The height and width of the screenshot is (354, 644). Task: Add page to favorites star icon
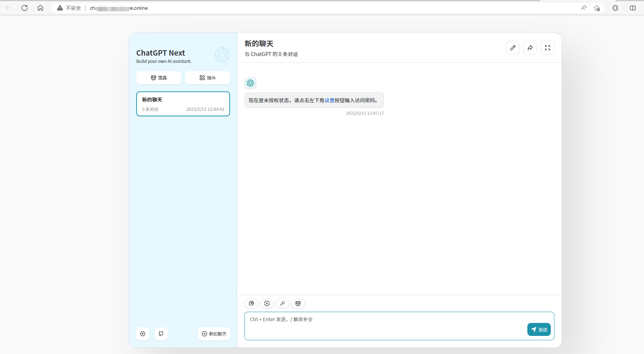tap(597, 8)
